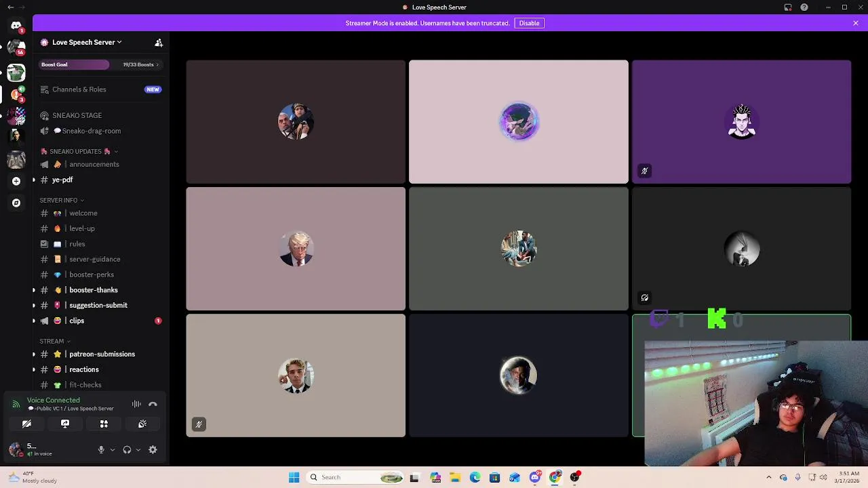The height and width of the screenshot is (488, 868).
Task: Open User Settings gear
Action: [153, 449]
